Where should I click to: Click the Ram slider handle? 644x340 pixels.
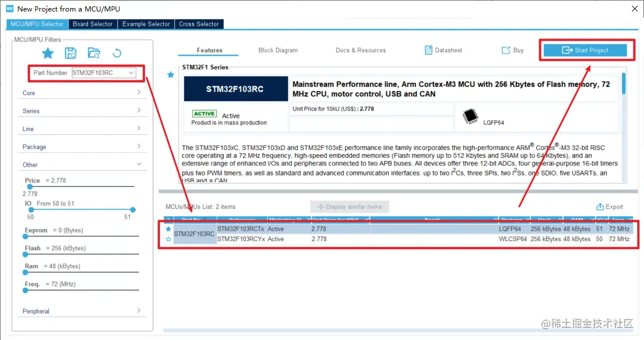pyautogui.click(x=25, y=272)
